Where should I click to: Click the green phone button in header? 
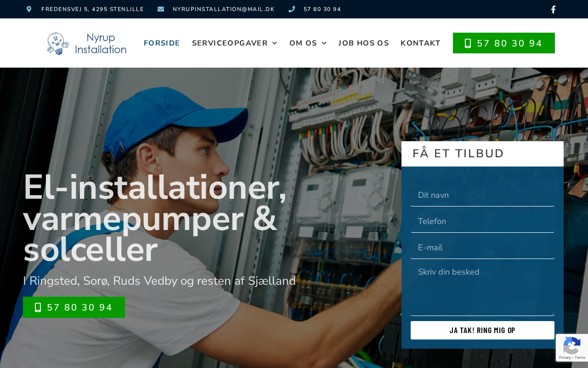[x=504, y=43]
